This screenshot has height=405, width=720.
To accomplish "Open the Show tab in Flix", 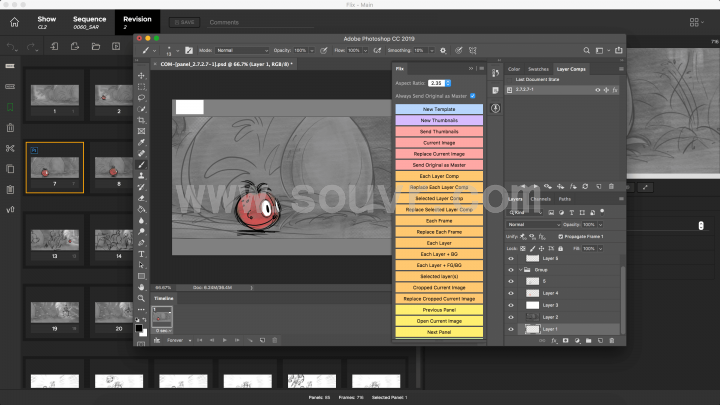I will tap(46, 22).
